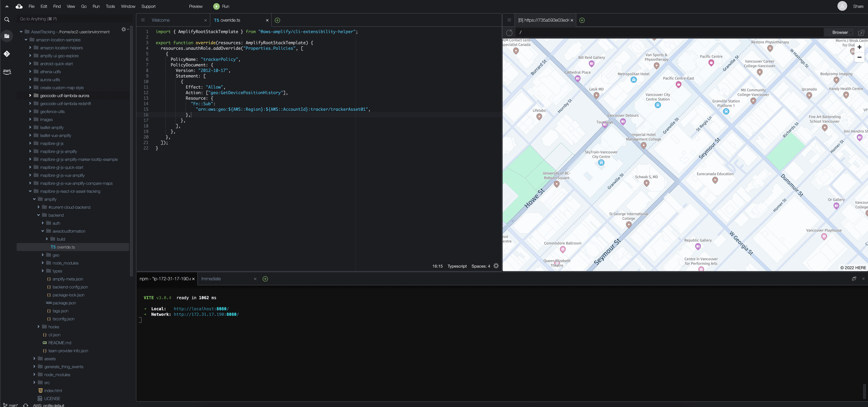The width and height of the screenshot is (868, 407).
Task: Open editor pane tab list menu icon
Action: click(143, 20)
